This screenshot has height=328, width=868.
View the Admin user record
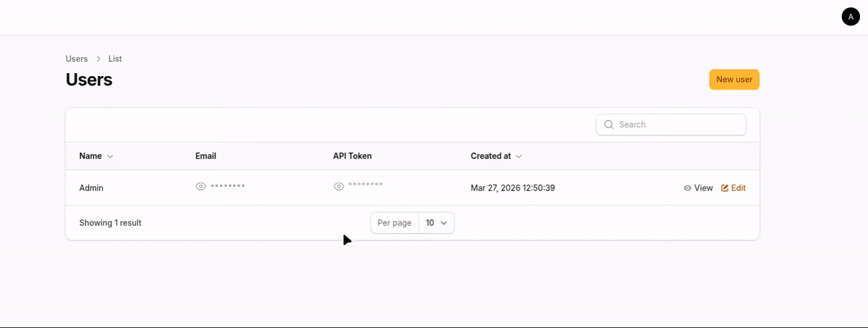point(699,188)
